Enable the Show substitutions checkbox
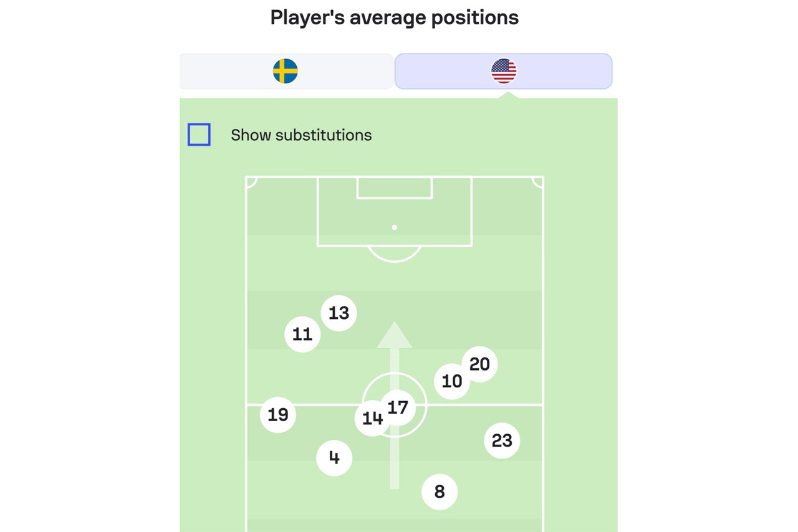The width and height of the screenshot is (798, 532). pyautogui.click(x=199, y=135)
